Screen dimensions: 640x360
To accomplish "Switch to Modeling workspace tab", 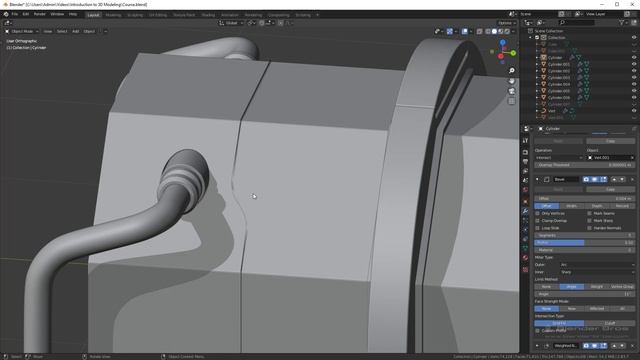I will pos(113,15).
